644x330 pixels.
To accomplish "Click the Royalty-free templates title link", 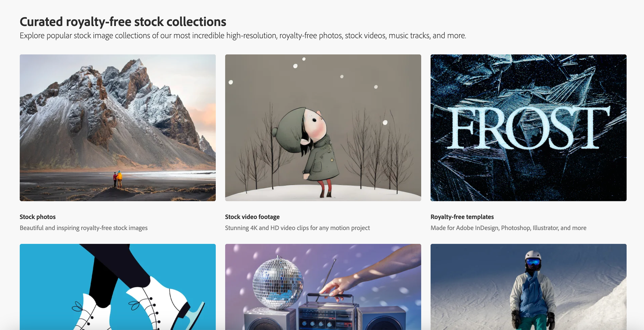I will pyautogui.click(x=462, y=217).
